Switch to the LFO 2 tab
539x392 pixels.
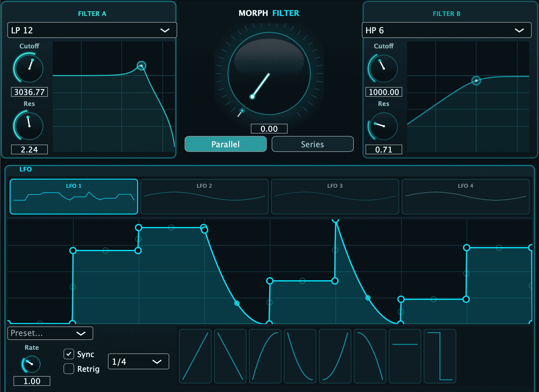(x=205, y=197)
